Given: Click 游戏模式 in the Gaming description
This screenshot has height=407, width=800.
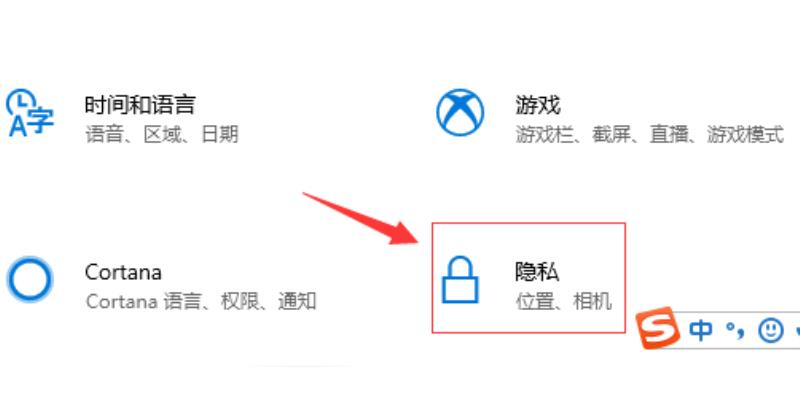Looking at the screenshot, I should click(745, 135).
